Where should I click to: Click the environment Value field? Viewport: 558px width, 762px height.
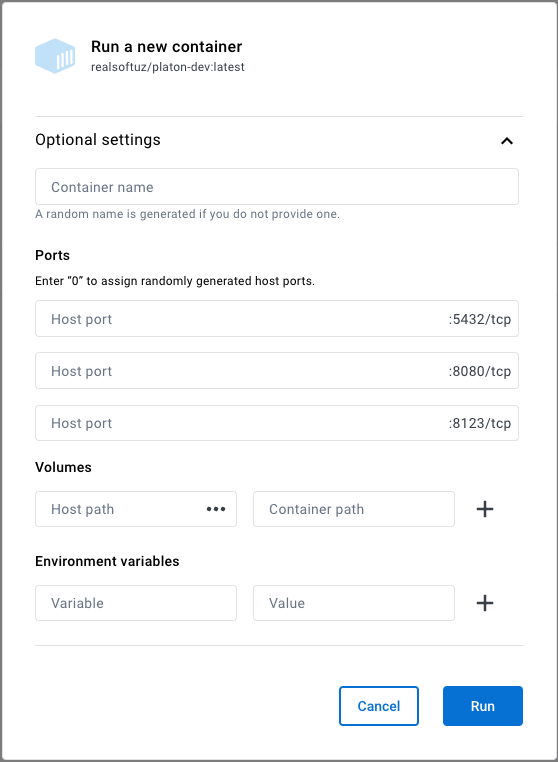(x=354, y=603)
